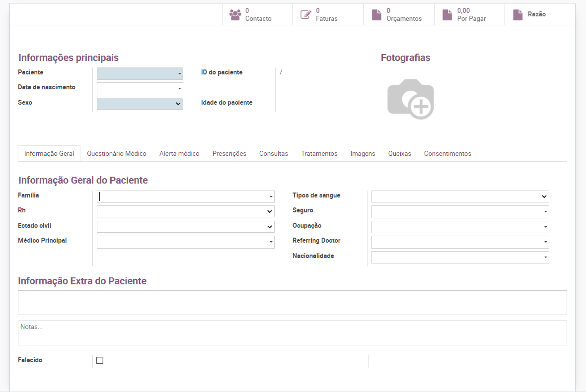Open the Nacionalidade selection field
This screenshot has height=392, width=586.
point(460,257)
